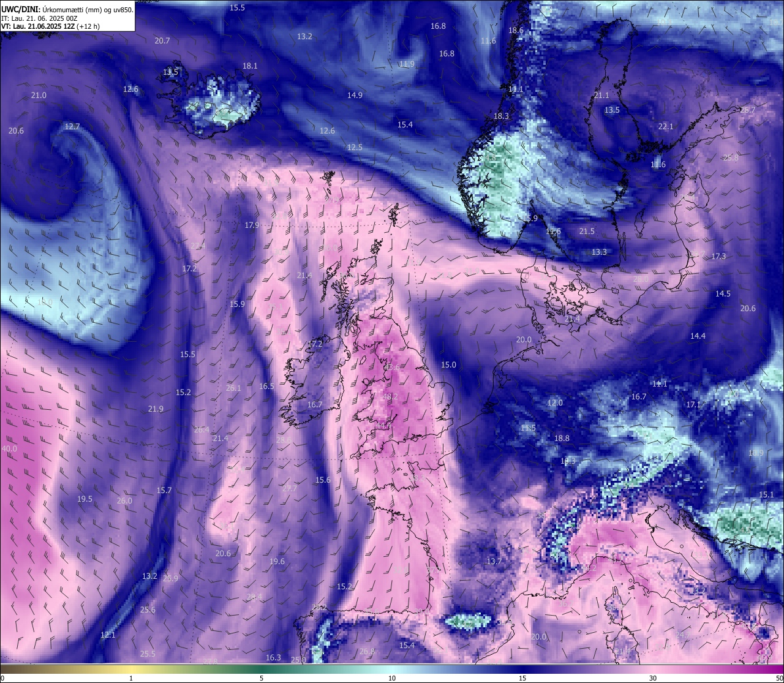Click the 25.6 value in the lower left
Viewport: 784px width, 683px height.
tap(148, 609)
